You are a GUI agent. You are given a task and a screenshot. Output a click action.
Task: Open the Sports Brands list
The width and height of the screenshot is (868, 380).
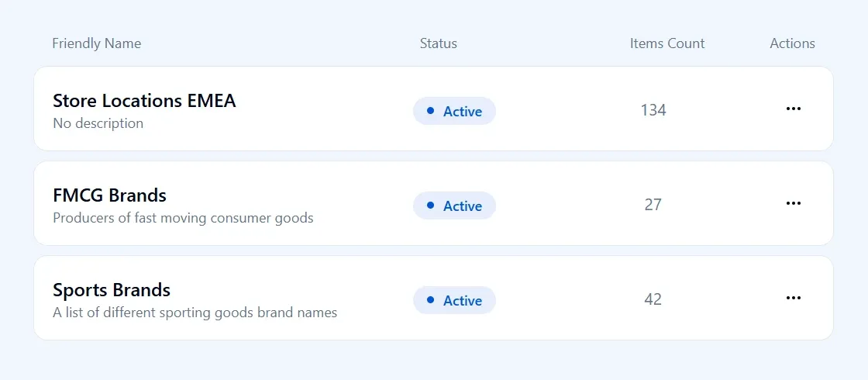[112, 290]
